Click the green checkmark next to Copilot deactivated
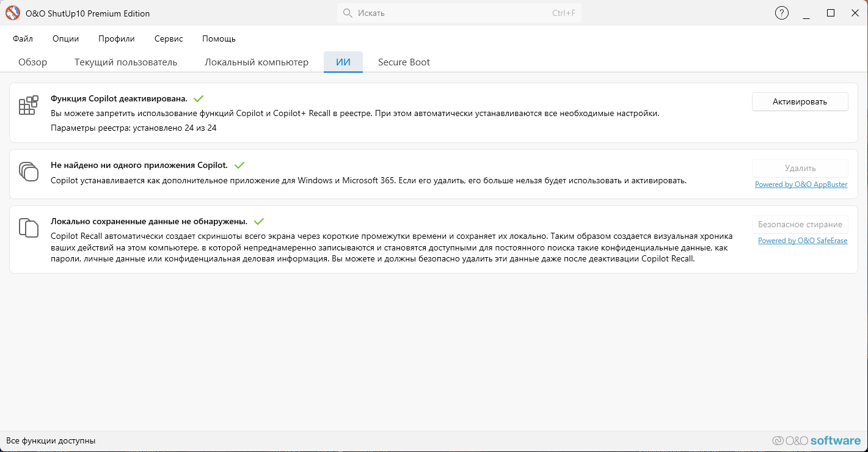The image size is (868, 452). tap(199, 98)
